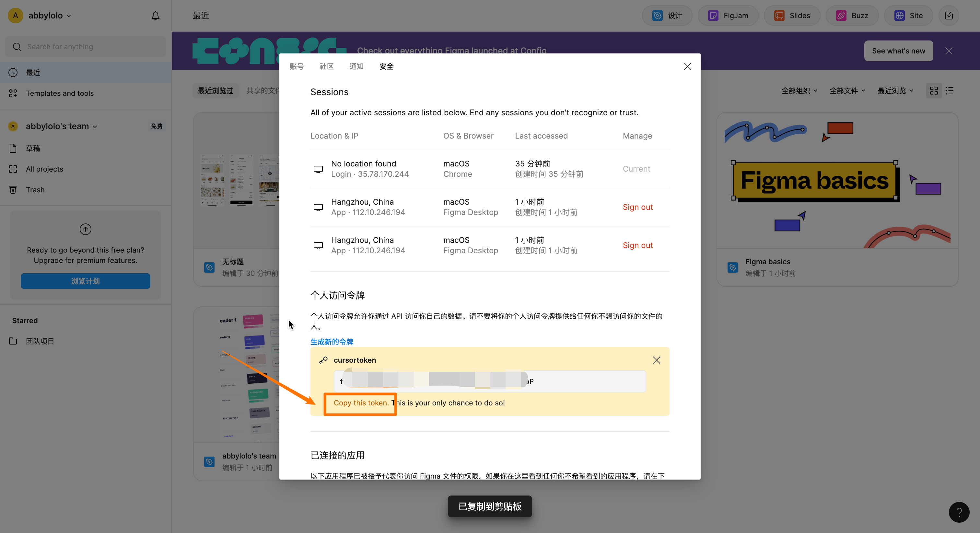
Task: Click the 免费 plan badge
Action: point(156,126)
